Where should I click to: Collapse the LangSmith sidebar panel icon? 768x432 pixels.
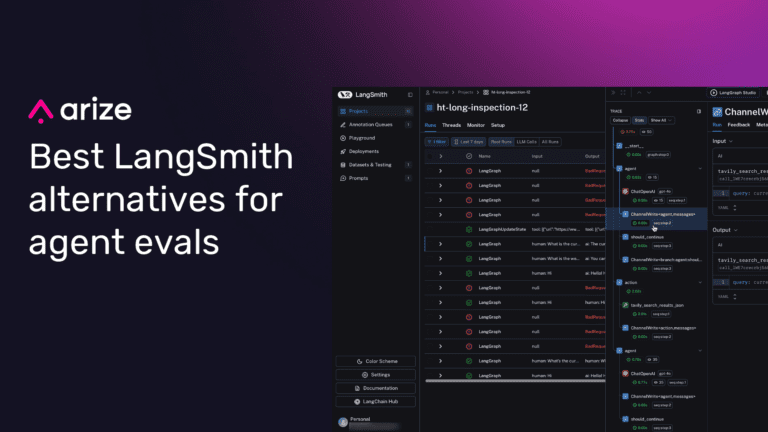click(410, 95)
